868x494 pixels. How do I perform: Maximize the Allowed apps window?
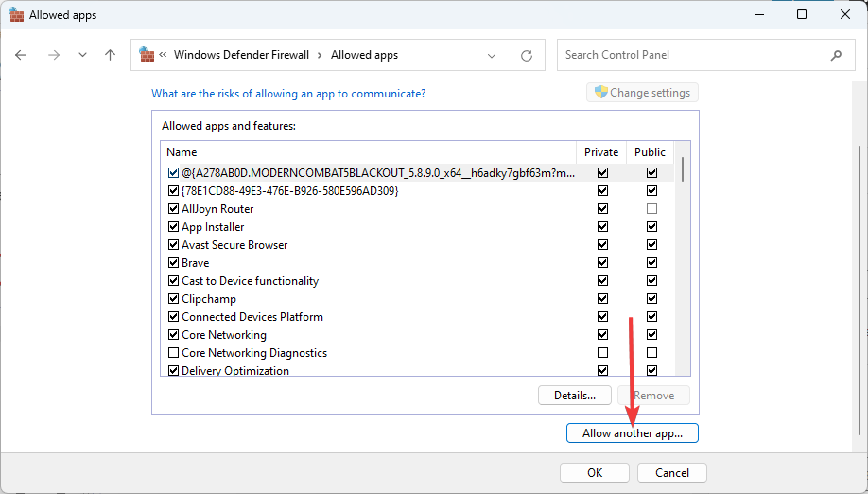(x=802, y=15)
